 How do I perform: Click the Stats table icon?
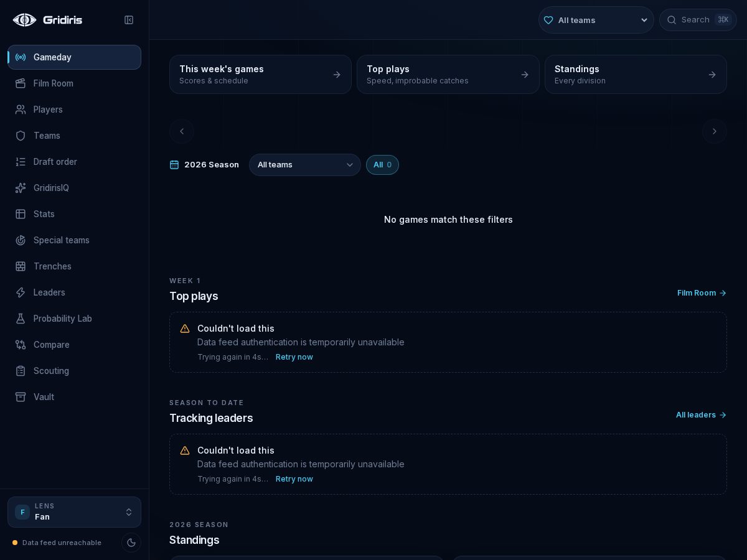coord(21,214)
